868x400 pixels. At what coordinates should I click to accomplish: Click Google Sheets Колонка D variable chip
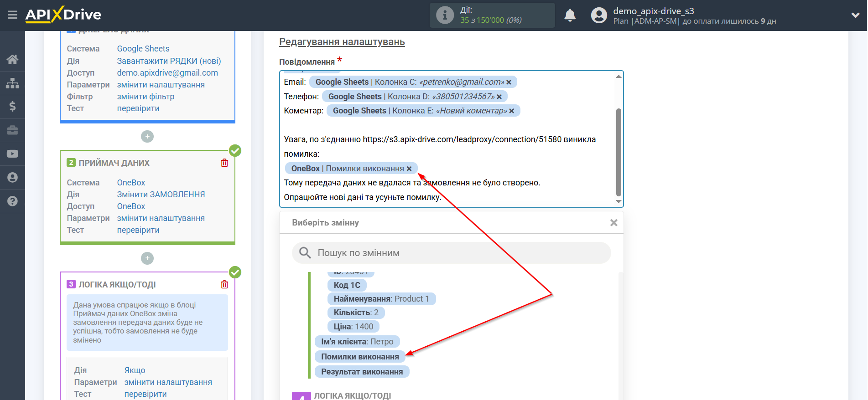[415, 97]
